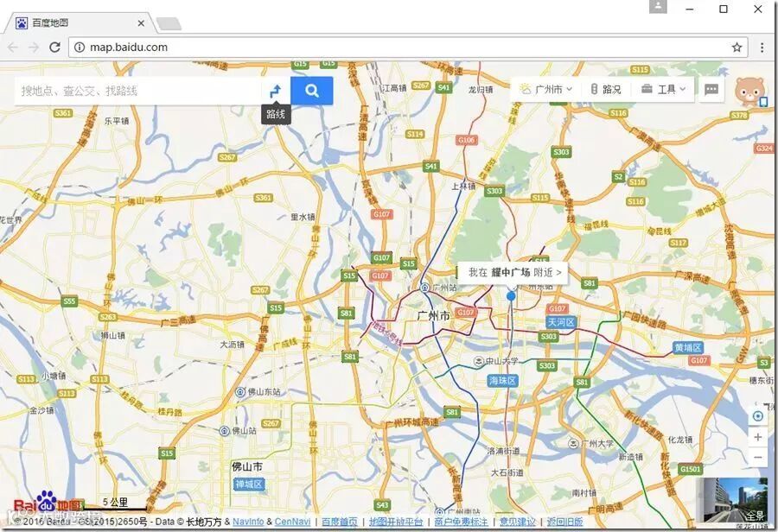
Task: Click the 大沥镇 town label
Action: 233,344
